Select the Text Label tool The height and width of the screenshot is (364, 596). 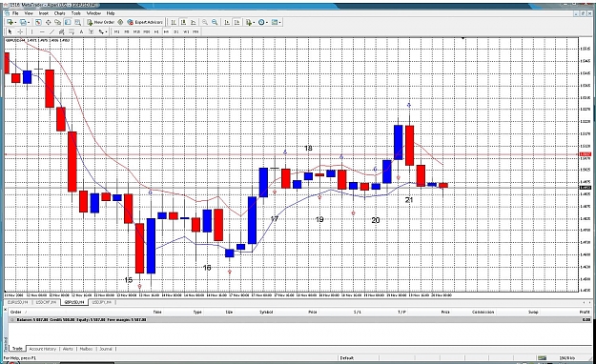pyautogui.click(x=91, y=31)
